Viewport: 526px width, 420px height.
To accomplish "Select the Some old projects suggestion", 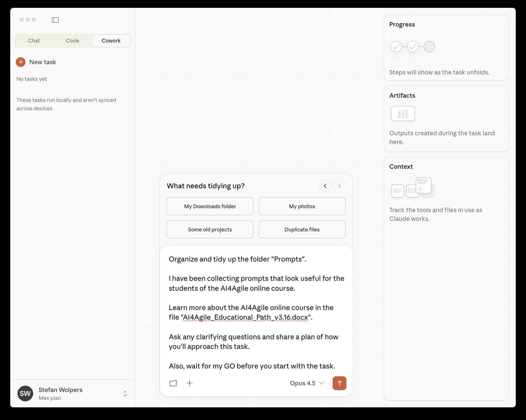I will [x=210, y=229].
